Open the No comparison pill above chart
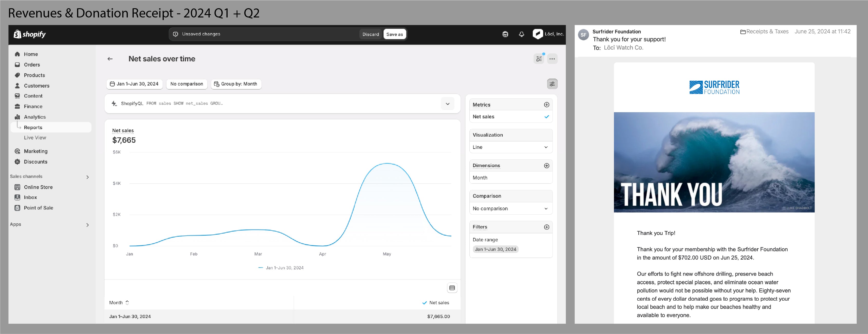868x334 pixels. (187, 84)
